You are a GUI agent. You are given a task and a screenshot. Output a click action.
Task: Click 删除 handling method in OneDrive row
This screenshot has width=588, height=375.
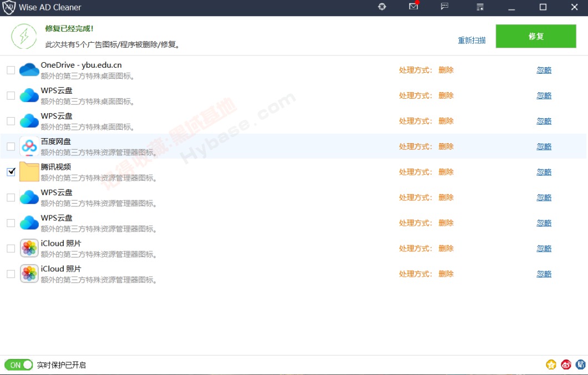(x=446, y=70)
